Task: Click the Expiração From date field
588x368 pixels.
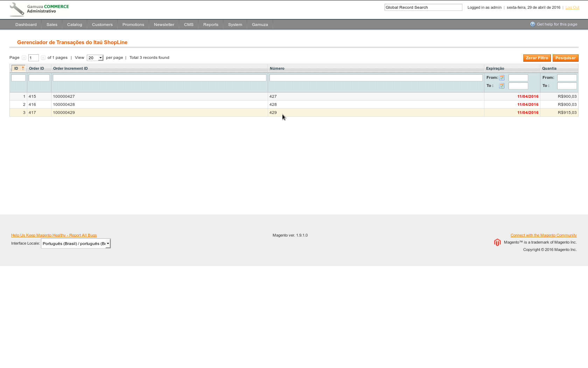Action: click(518, 78)
